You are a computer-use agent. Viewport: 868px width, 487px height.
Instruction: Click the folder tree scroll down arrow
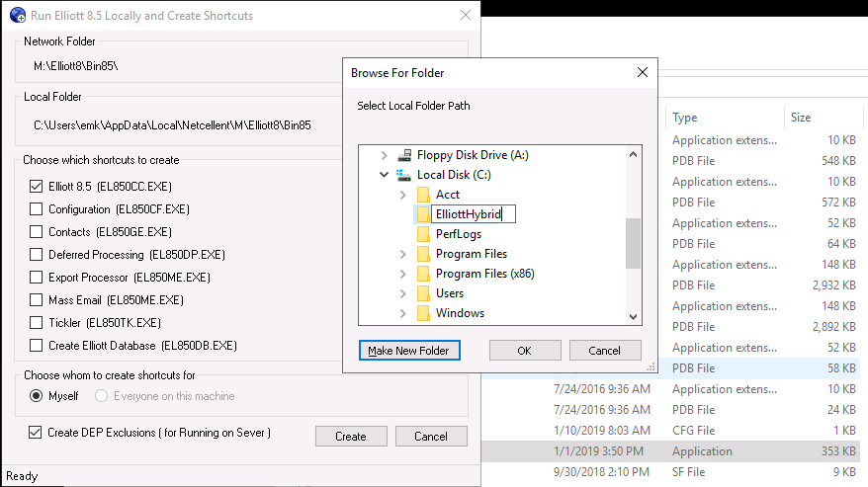click(634, 317)
